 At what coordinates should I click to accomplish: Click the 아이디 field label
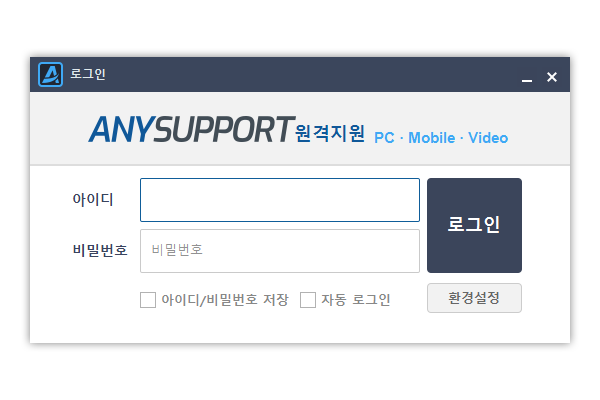pyautogui.click(x=93, y=199)
